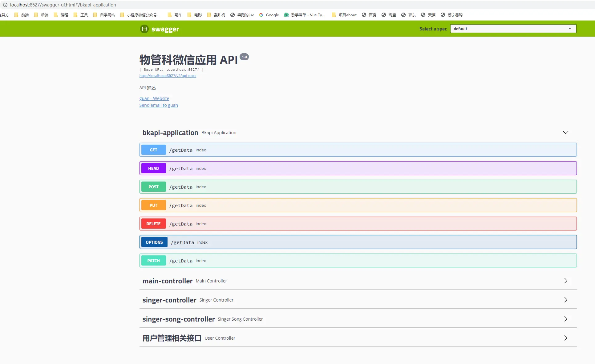Open the 京东 bookmark
This screenshot has height=364, width=595.
408,15
